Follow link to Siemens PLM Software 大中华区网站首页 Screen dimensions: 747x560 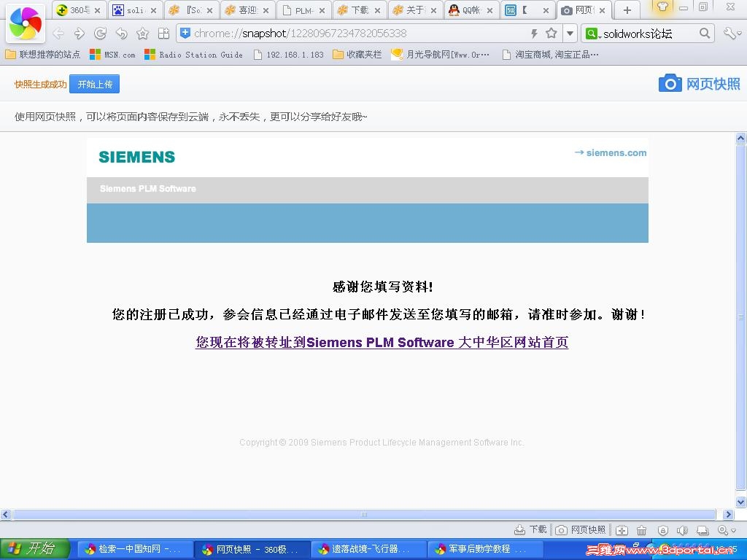tap(382, 342)
